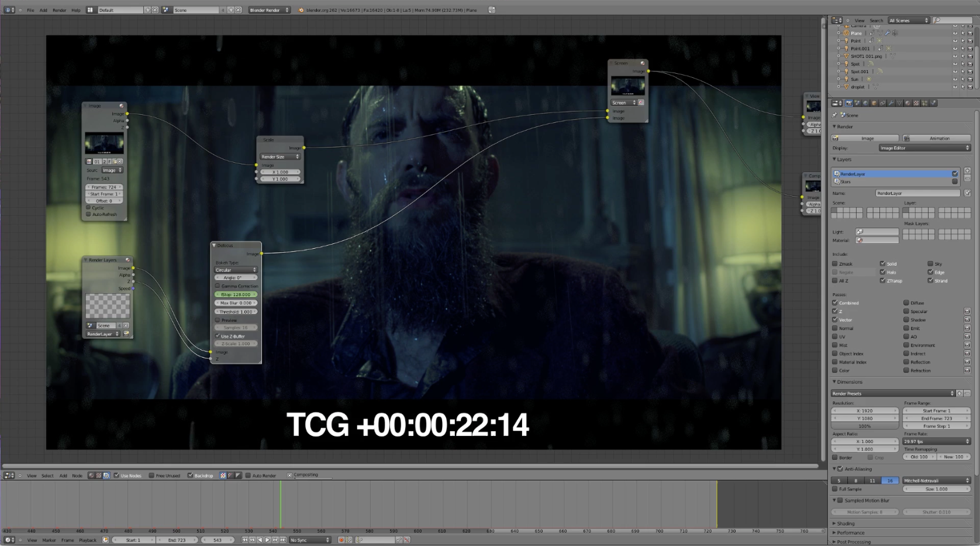Screen dimensions: 980x546
Task: Select material node tree type icon
Action: tap(91, 475)
